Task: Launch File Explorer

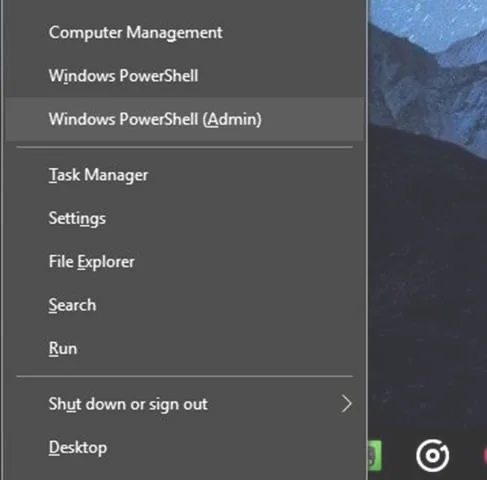Action: point(185,261)
